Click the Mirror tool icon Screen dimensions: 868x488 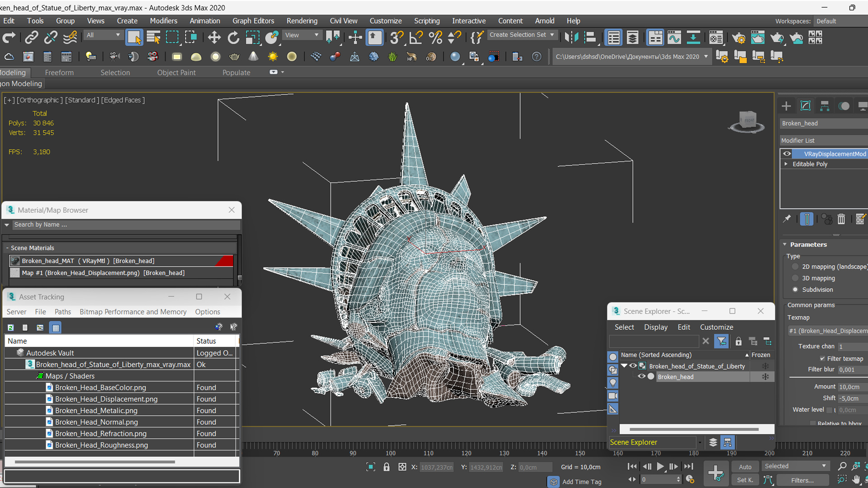(x=571, y=38)
